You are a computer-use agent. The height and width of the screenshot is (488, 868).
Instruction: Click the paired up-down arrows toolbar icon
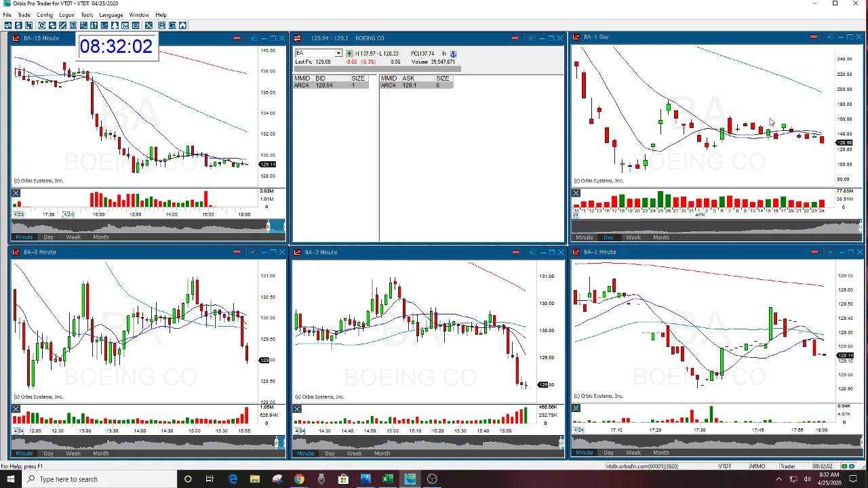pyautogui.click(x=94, y=25)
